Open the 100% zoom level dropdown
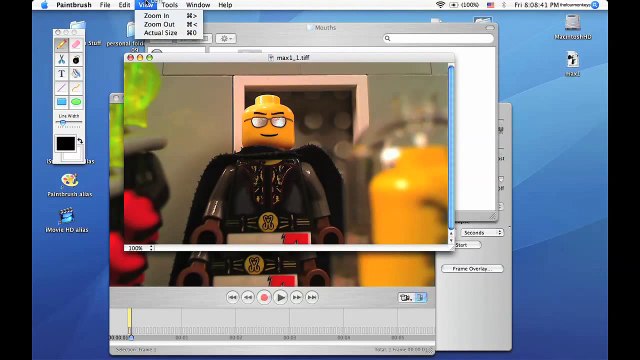Screen dimensions: 640x360 coord(140,248)
